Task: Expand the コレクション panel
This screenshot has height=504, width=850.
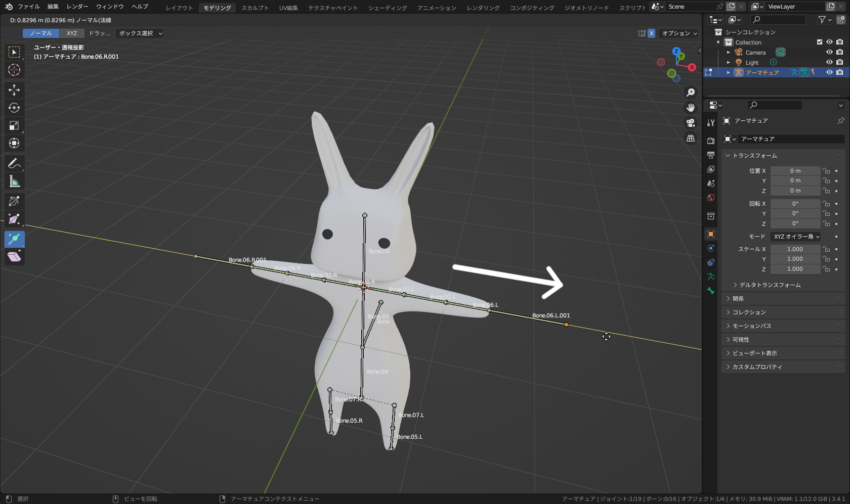Action: point(783,312)
